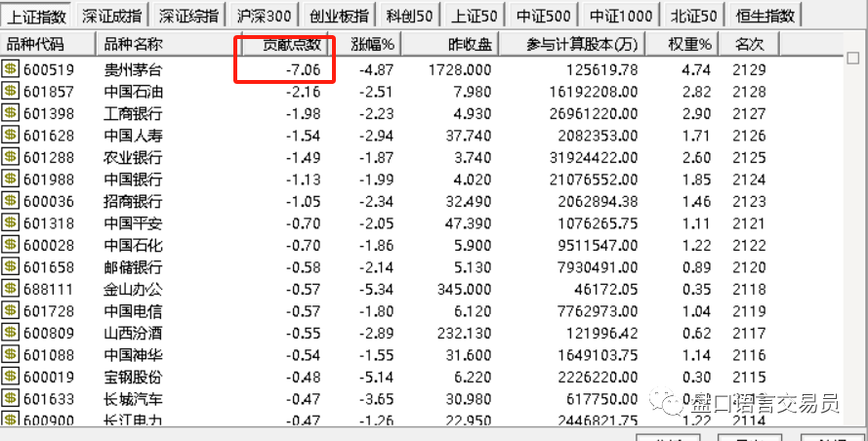Image resolution: width=868 pixels, height=441 pixels.
Task: Select the icon next to 600036 招商银行
Action: pos(10,201)
